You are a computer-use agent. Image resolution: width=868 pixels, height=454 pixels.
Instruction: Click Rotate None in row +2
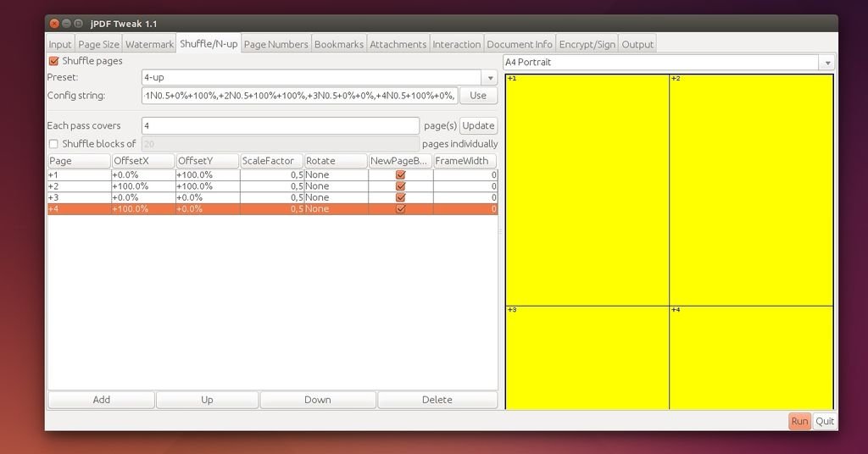(x=336, y=186)
